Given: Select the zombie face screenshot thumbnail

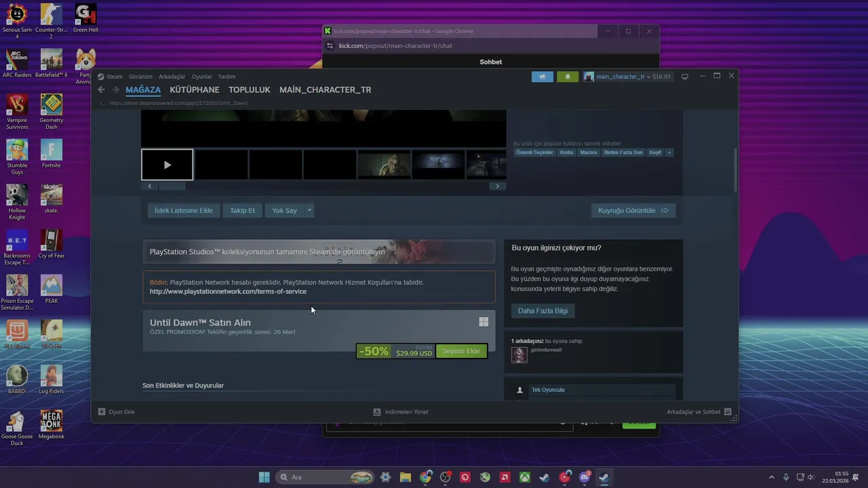Looking at the screenshot, I should (x=384, y=165).
